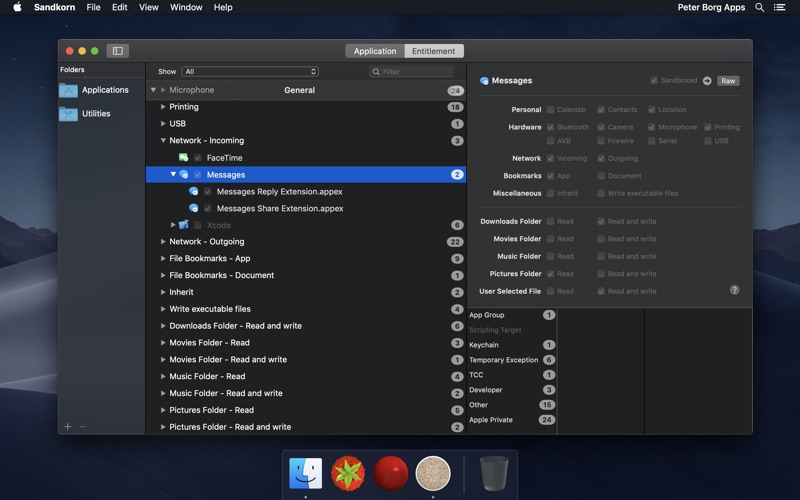Image resolution: width=800 pixels, height=500 pixels.
Task: Open the File menu
Action: tap(93, 7)
